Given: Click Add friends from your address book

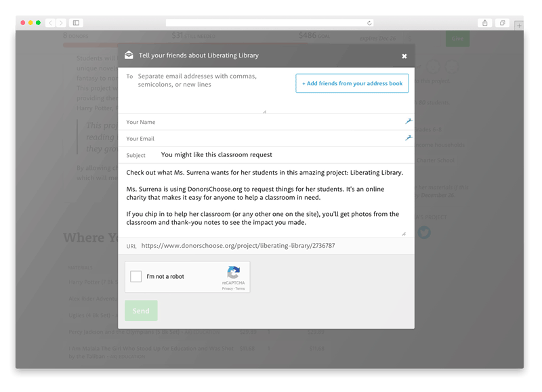Looking at the screenshot, I should [x=352, y=83].
